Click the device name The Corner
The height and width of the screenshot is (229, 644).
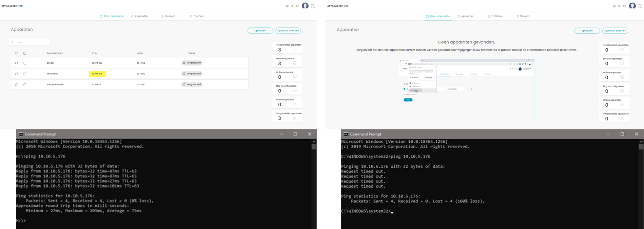pyautogui.click(x=52, y=74)
